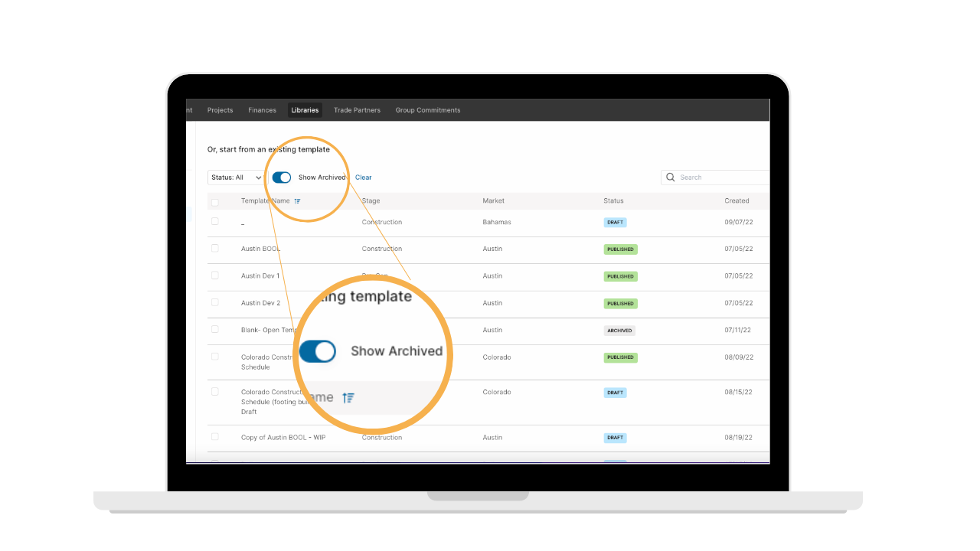The width and height of the screenshot is (980, 551).
Task: Click the search magnifier icon
Action: click(671, 177)
